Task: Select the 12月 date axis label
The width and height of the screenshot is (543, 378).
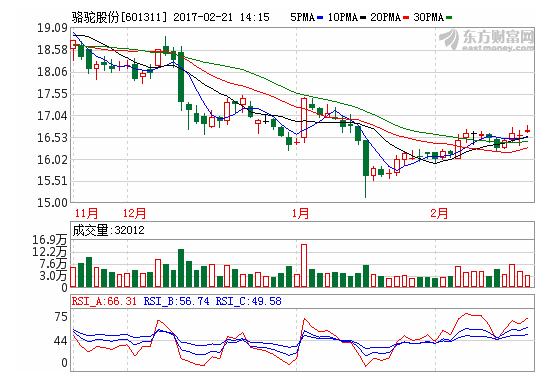Action: [134, 213]
